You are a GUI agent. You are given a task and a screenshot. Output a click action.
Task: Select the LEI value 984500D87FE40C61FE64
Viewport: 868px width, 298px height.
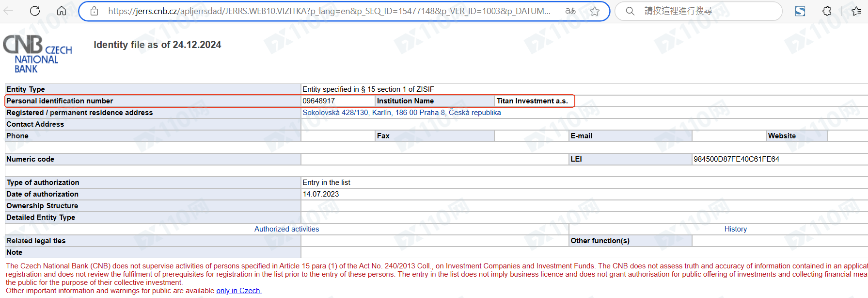(737, 159)
